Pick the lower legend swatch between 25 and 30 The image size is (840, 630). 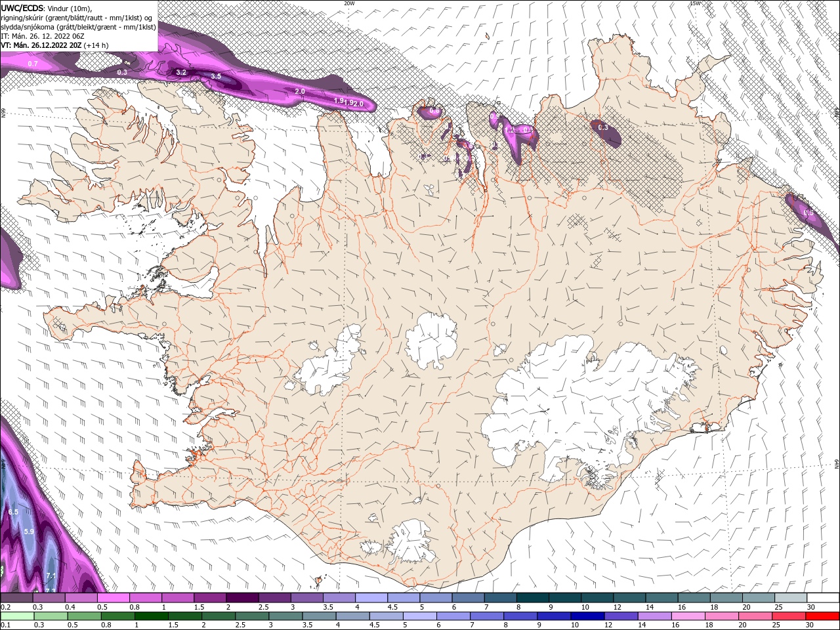click(x=787, y=615)
